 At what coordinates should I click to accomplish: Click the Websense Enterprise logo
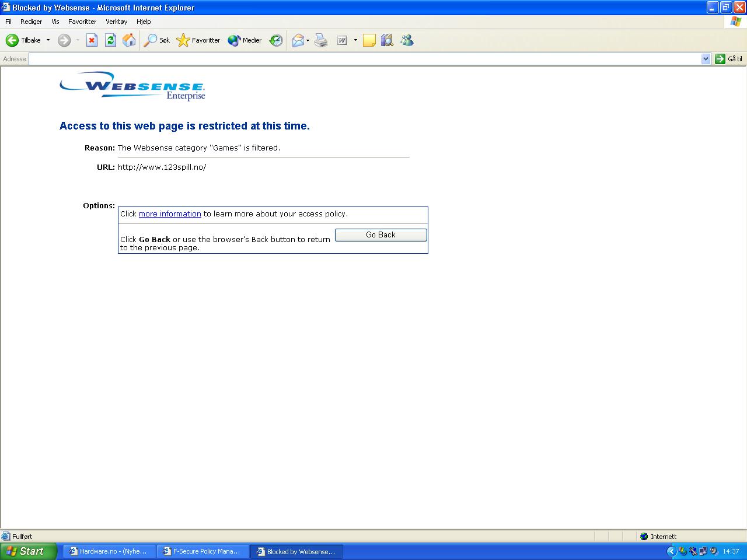[132, 86]
